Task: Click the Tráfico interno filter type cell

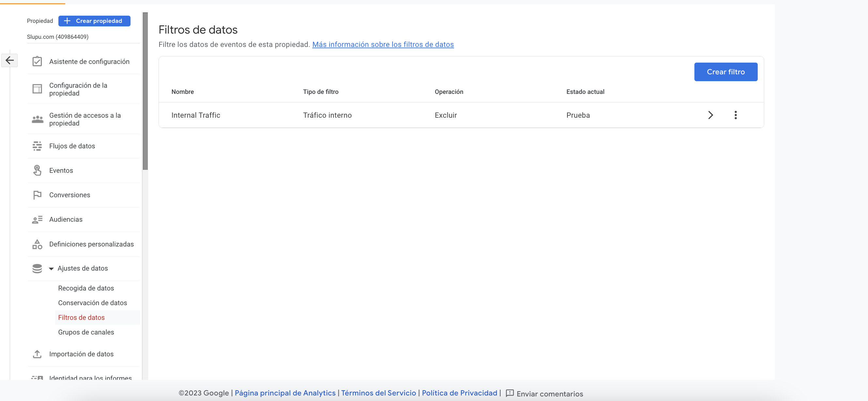Action: pos(327,115)
